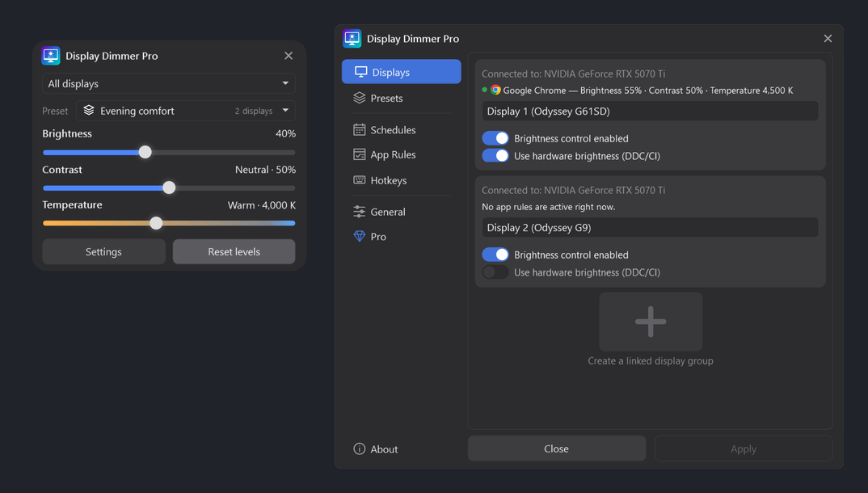
Task: Click Connected to NVIDIA text in Display 2 card
Action: [x=574, y=190]
